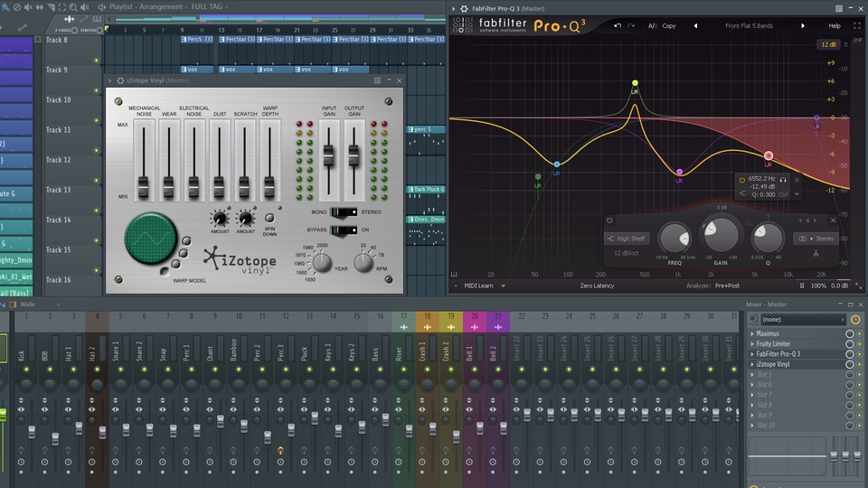The height and width of the screenshot is (488, 868).
Task: Toggle the selected band power button
Action: (609, 221)
